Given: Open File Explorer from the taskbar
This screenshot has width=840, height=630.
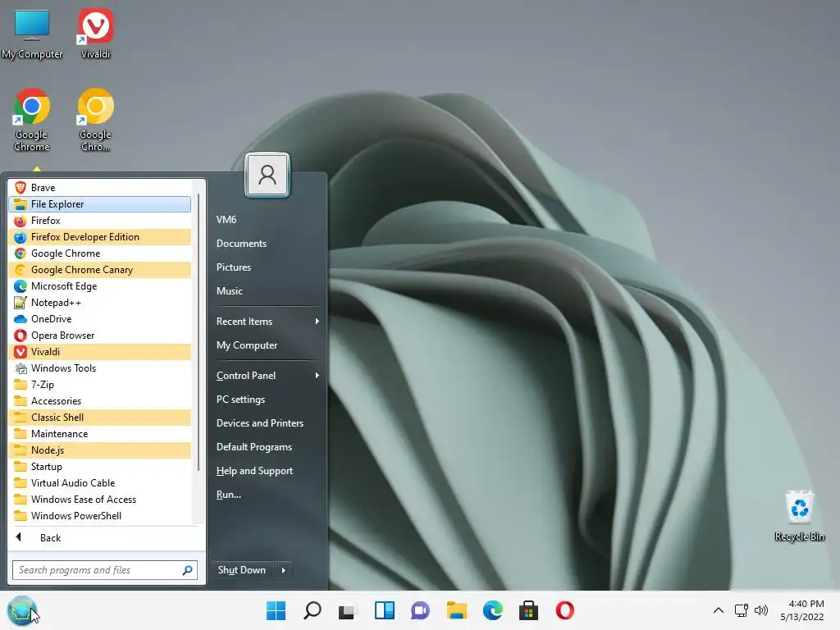Looking at the screenshot, I should (x=457, y=610).
